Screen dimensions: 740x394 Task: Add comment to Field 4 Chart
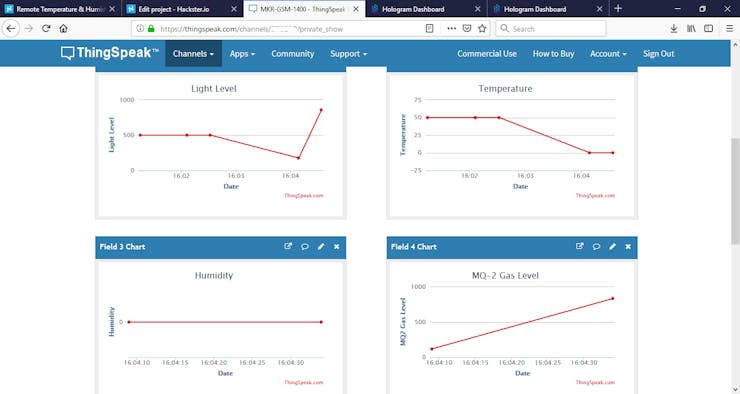[597, 246]
